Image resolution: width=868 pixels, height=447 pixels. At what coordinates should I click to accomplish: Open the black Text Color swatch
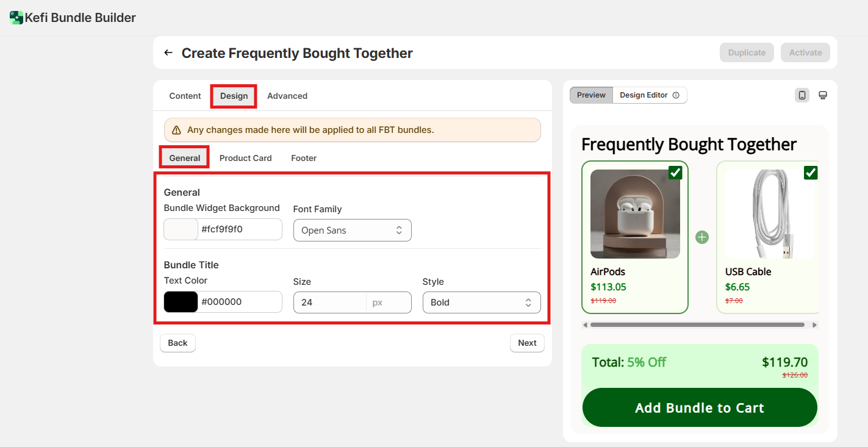(x=181, y=302)
